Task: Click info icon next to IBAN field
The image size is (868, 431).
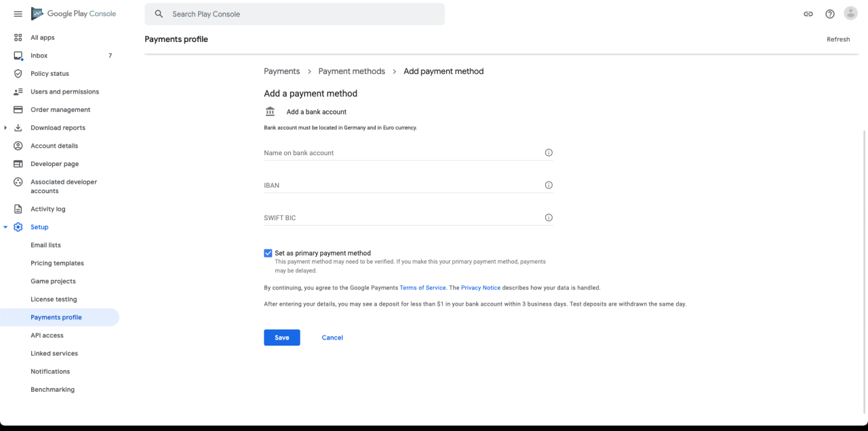Action: 549,186
